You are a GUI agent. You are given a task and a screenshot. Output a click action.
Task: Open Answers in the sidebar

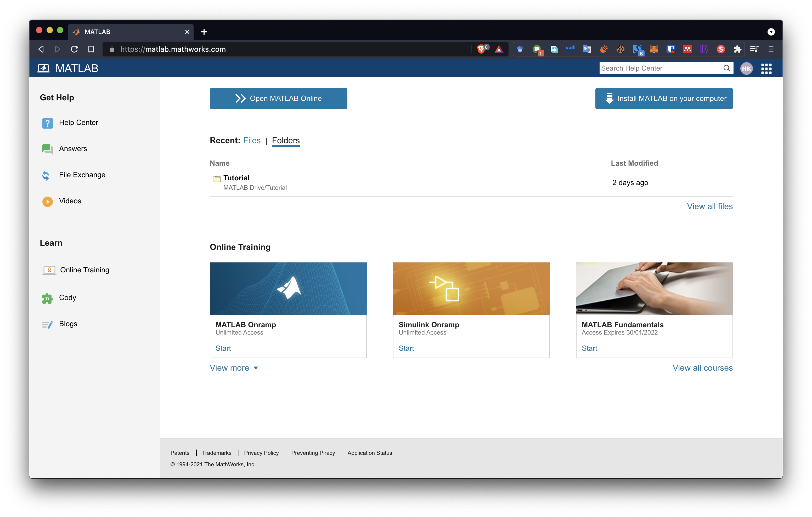tap(73, 149)
